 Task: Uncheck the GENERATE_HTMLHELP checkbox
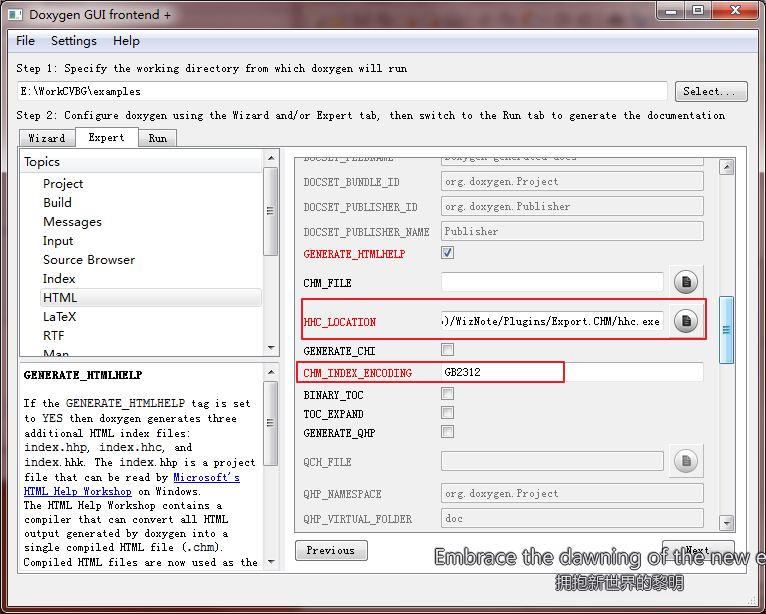(x=447, y=253)
